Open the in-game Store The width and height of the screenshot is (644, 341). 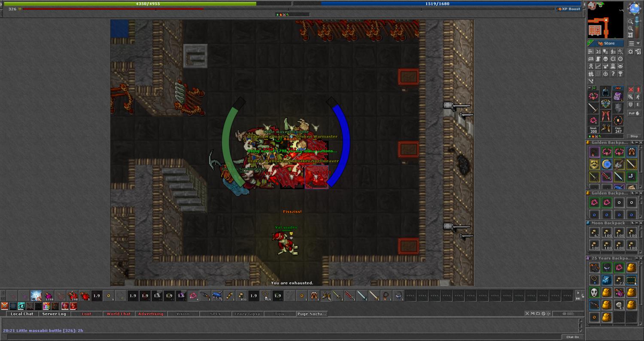606,43
